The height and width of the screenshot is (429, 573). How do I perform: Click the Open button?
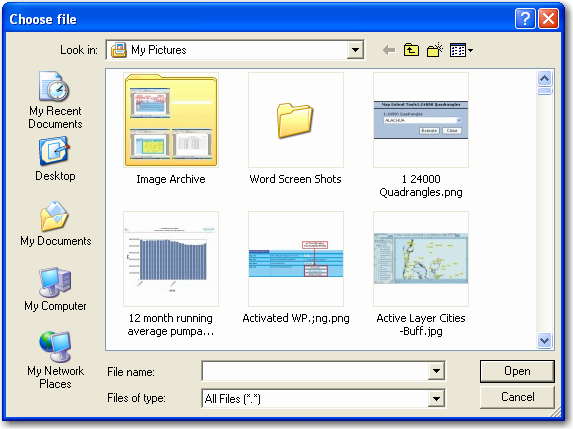pos(517,371)
